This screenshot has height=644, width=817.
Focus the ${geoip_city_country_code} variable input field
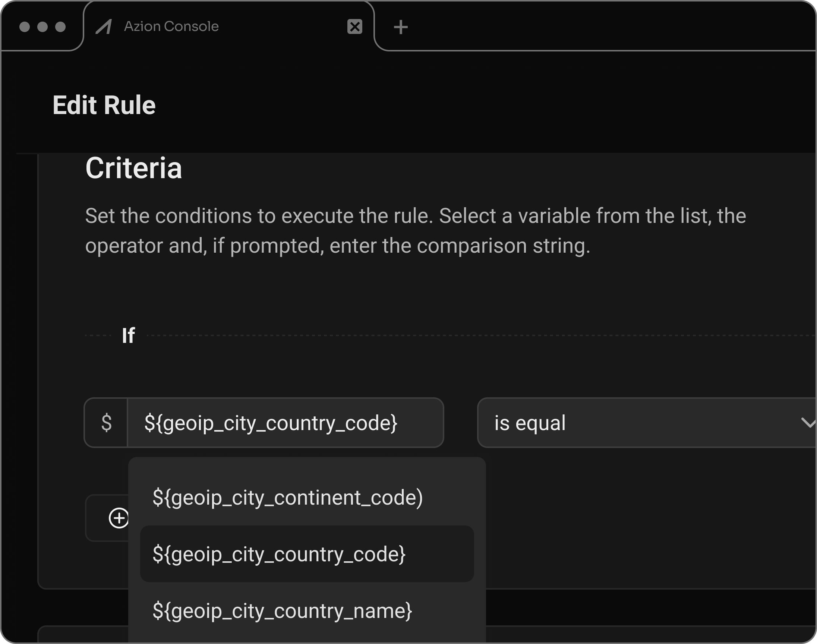pyautogui.click(x=285, y=423)
